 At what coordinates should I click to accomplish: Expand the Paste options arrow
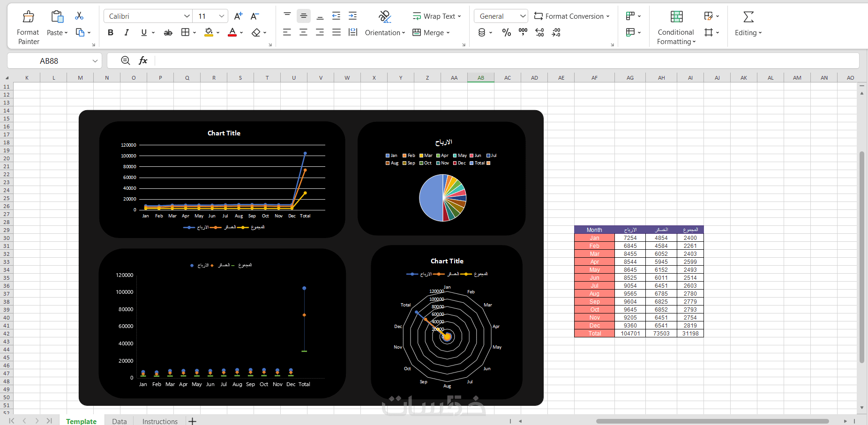pyautogui.click(x=66, y=33)
